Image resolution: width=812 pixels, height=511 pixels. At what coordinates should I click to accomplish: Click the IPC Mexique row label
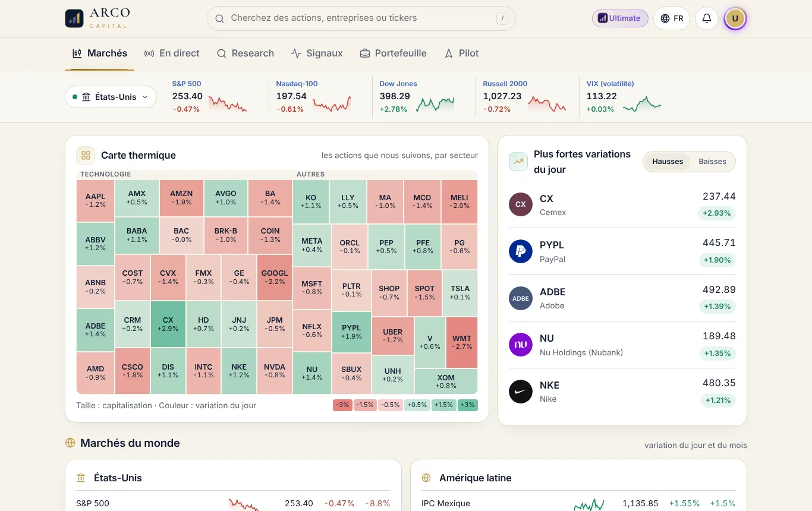446,503
